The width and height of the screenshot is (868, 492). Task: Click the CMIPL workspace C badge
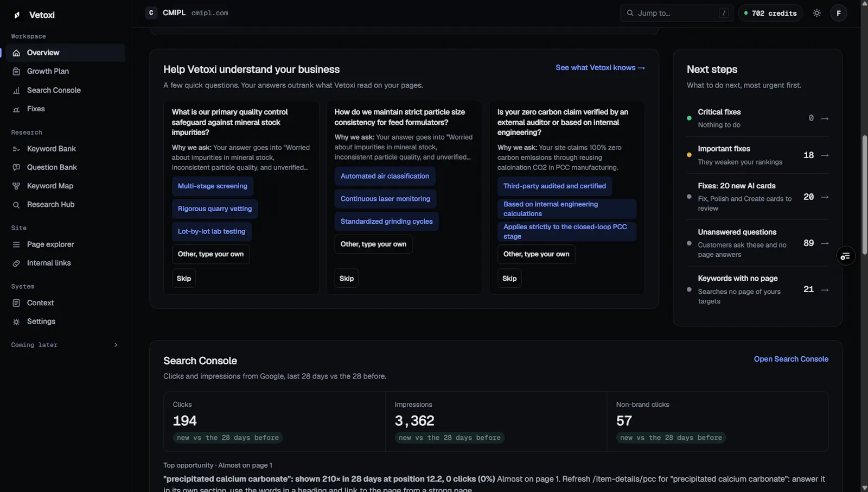151,12
